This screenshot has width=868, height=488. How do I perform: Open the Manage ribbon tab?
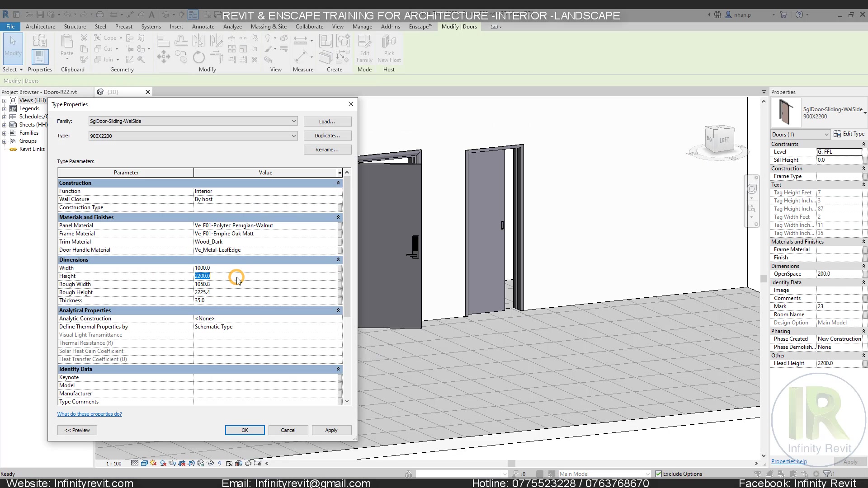coord(362,27)
